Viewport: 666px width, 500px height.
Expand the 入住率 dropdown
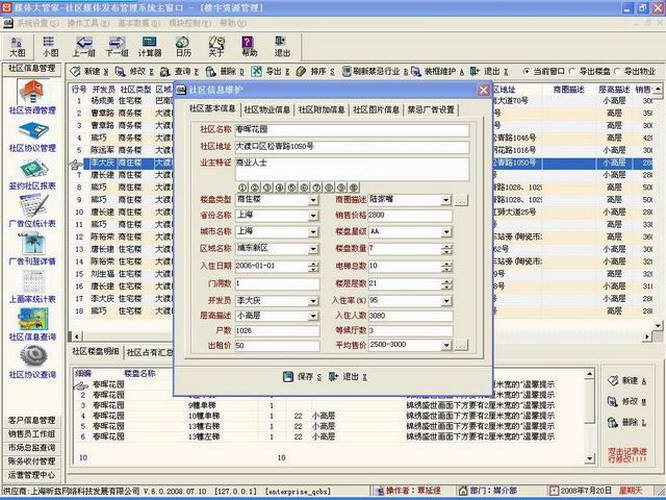coord(446,301)
